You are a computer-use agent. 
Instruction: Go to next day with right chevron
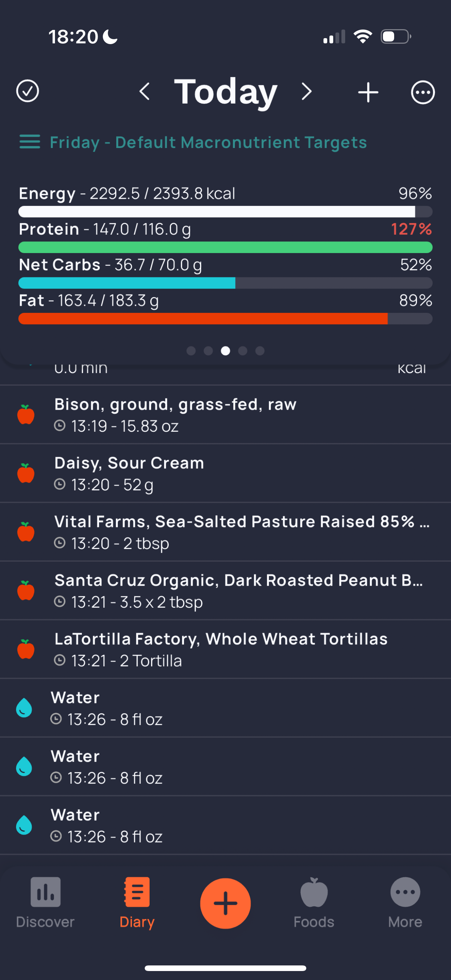[x=306, y=92]
